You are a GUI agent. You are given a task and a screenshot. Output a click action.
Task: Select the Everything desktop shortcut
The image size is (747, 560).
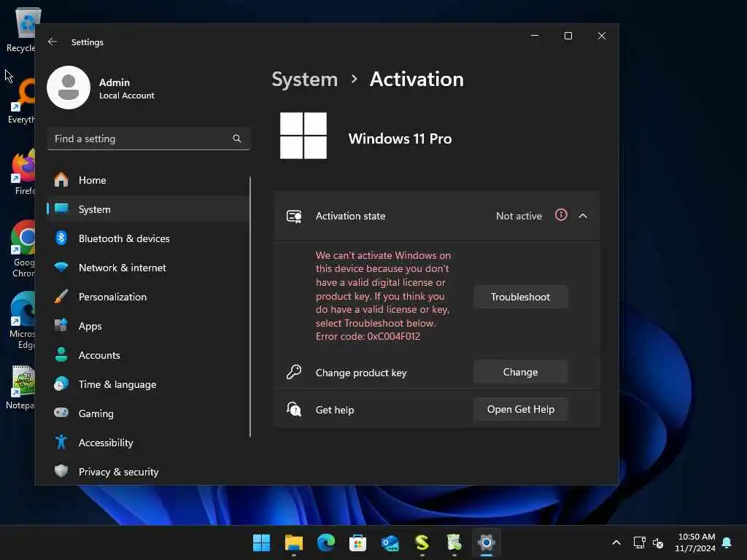click(x=21, y=101)
